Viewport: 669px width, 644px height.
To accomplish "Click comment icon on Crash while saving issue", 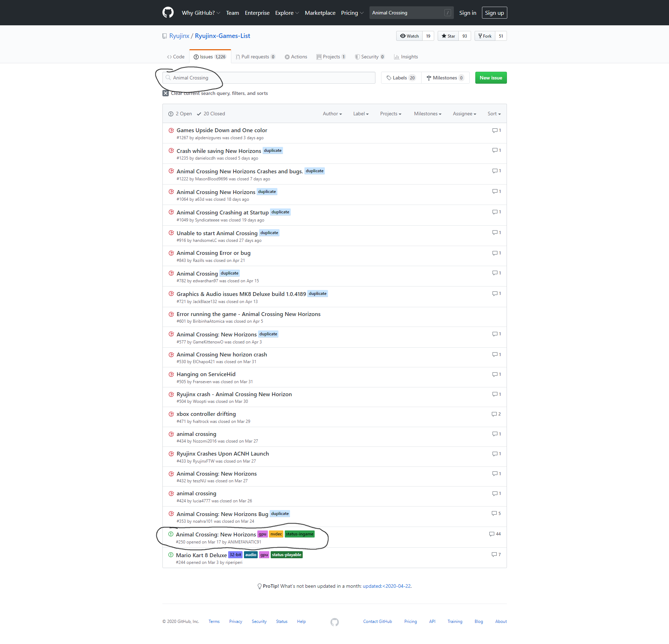I will 495,150.
